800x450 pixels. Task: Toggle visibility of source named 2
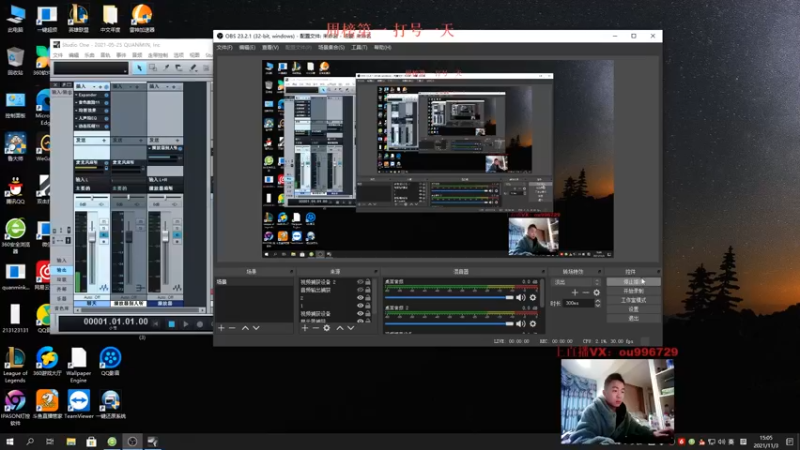(360, 297)
